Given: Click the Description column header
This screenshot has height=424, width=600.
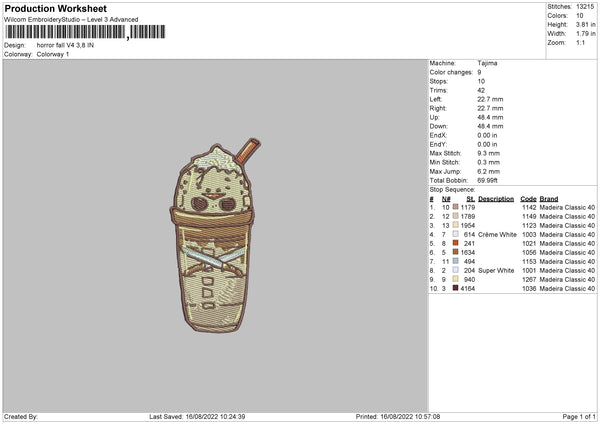Looking at the screenshot, I should click(496, 199).
